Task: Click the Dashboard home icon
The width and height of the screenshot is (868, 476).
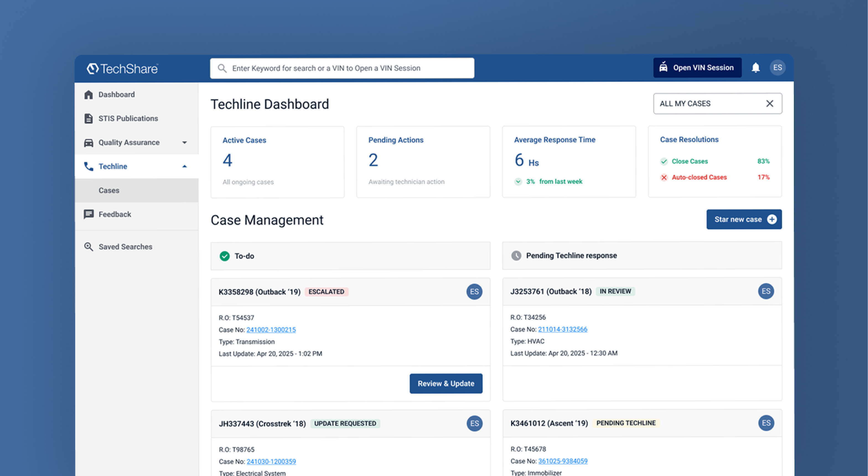Action: (89, 95)
